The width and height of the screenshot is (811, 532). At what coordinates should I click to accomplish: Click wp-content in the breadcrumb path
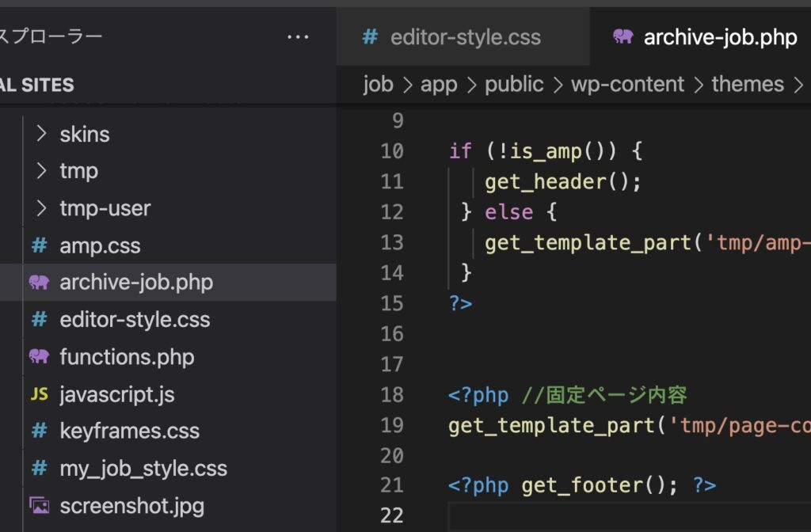coord(627,85)
